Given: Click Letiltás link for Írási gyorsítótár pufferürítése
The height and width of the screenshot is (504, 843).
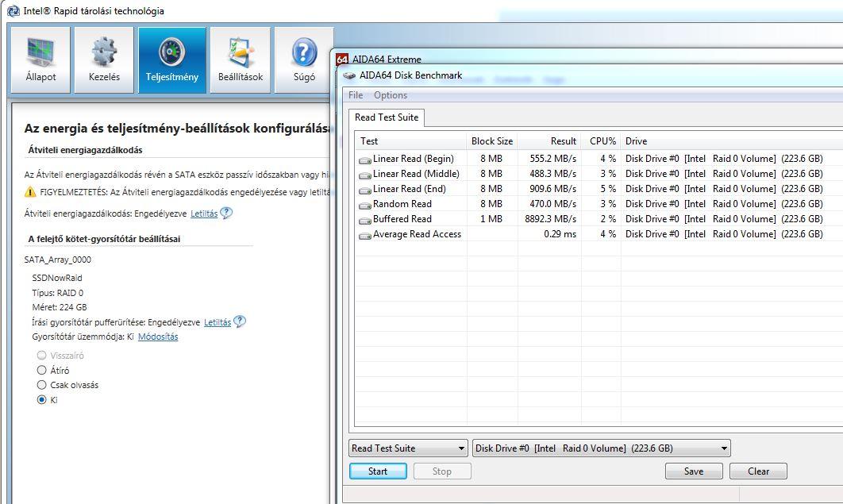Looking at the screenshot, I should click(x=217, y=322).
